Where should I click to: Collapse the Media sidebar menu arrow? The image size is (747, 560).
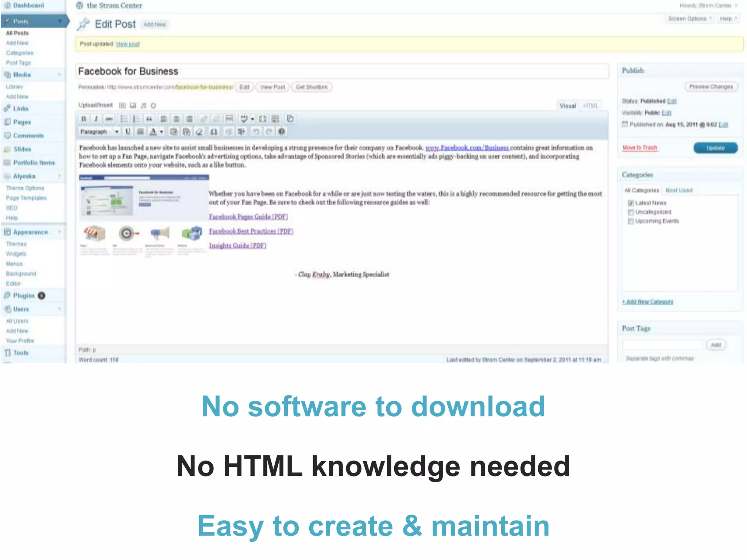[59, 75]
